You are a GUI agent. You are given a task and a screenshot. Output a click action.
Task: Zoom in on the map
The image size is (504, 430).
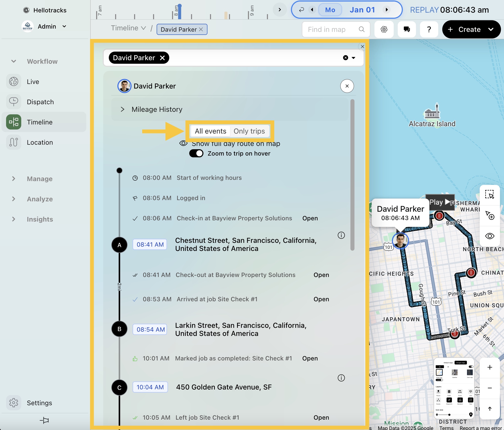click(x=490, y=367)
